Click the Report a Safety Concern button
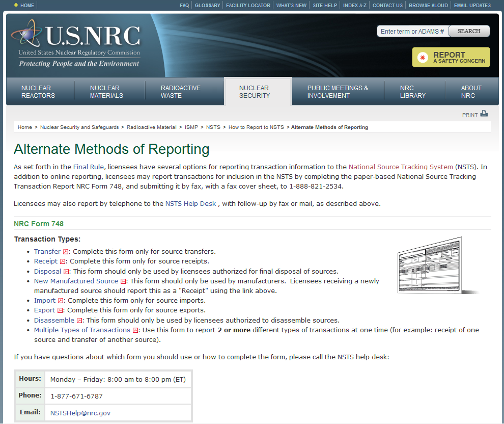 pyautogui.click(x=451, y=58)
